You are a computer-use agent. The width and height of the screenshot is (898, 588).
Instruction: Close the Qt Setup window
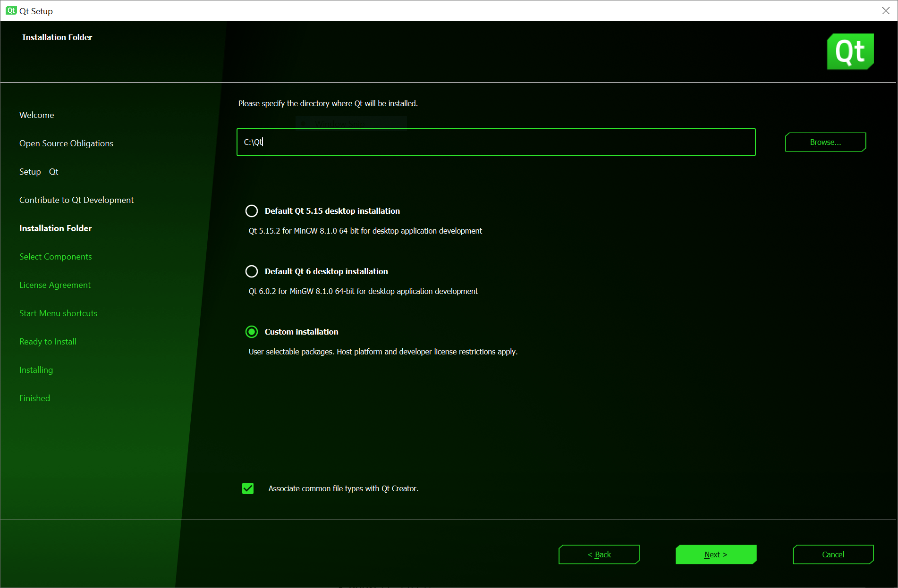point(886,10)
